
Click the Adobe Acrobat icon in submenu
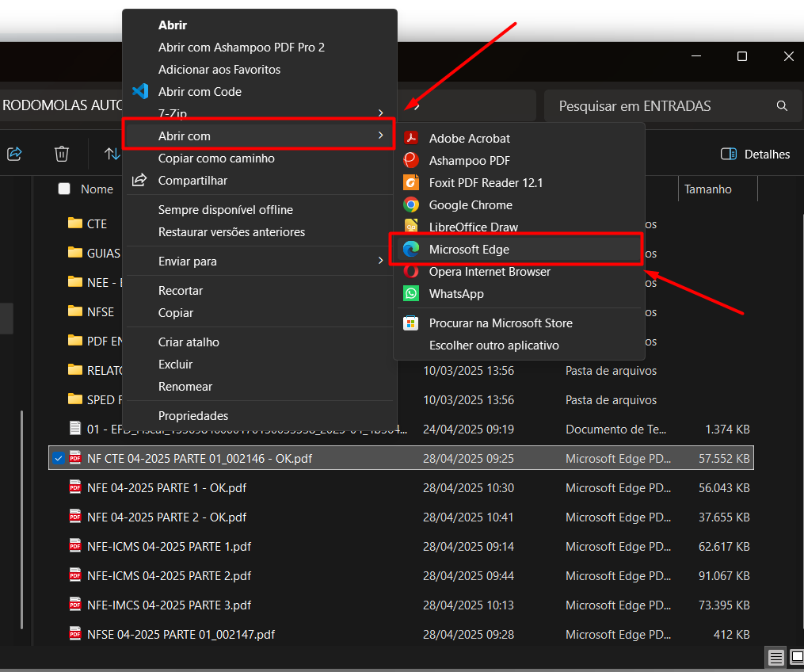pos(411,139)
